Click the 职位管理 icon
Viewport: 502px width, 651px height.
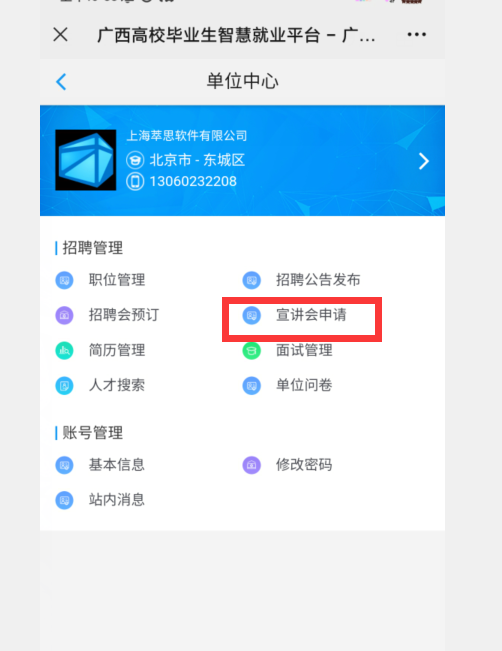click(x=64, y=280)
